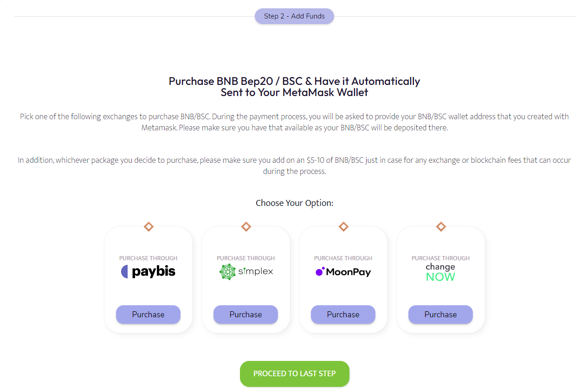
Task: Click diamond icon above MoonPay card
Action: tap(343, 227)
